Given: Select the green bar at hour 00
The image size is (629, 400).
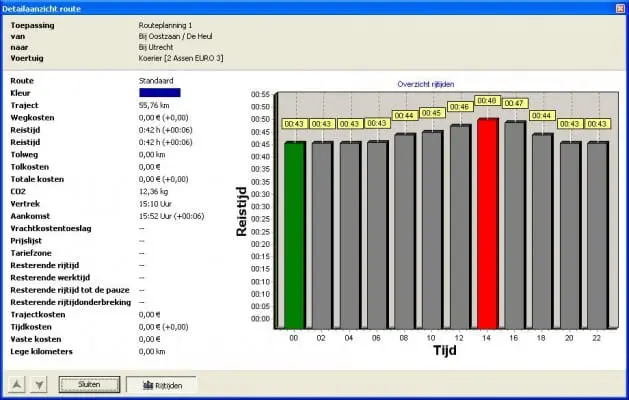Looking at the screenshot, I should [x=294, y=235].
